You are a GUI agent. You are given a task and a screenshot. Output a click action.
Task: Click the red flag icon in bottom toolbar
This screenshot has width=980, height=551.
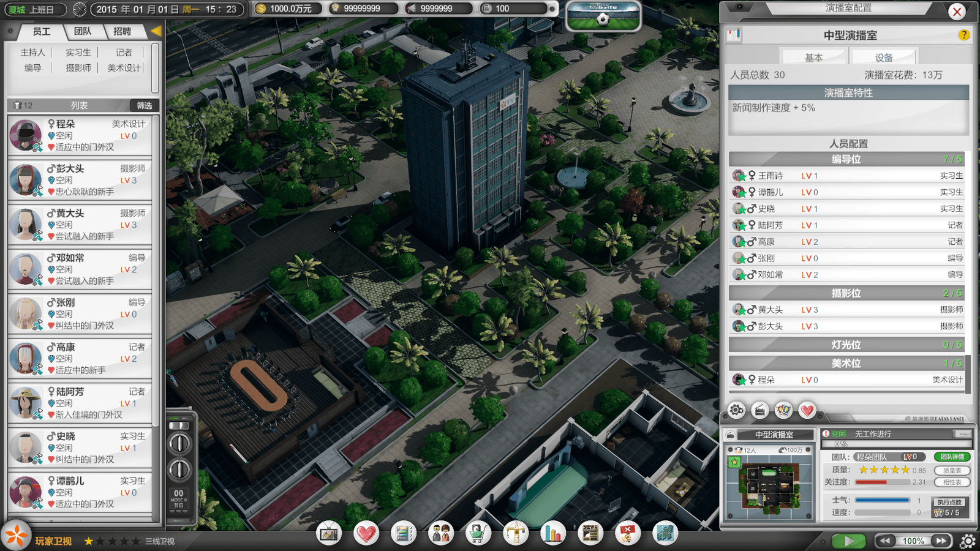point(627,534)
